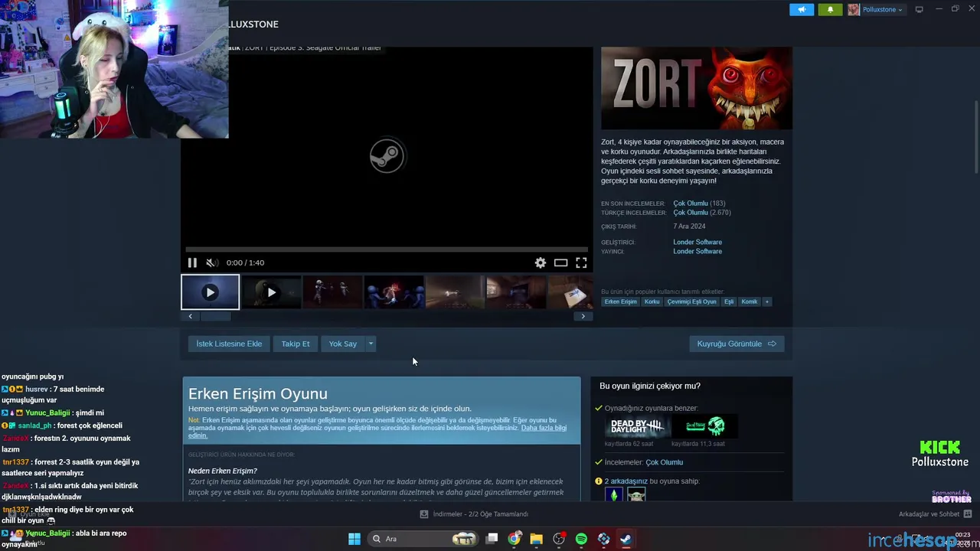Image resolution: width=980 pixels, height=551 pixels.
Task: Open recent reviews Çok Olumlu link
Action: click(x=691, y=204)
